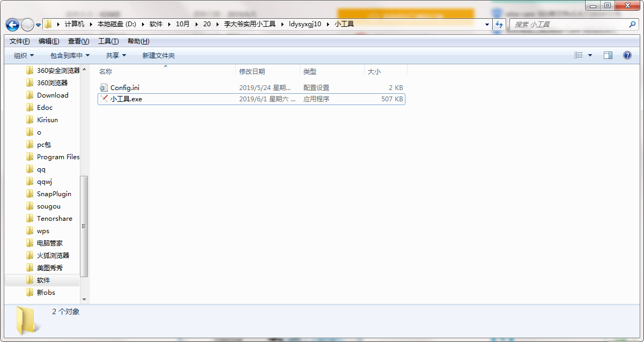Expand the 共享 dropdown
Image resolution: width=644 pixels, height=342 pixels.
(x=116, y=55)
